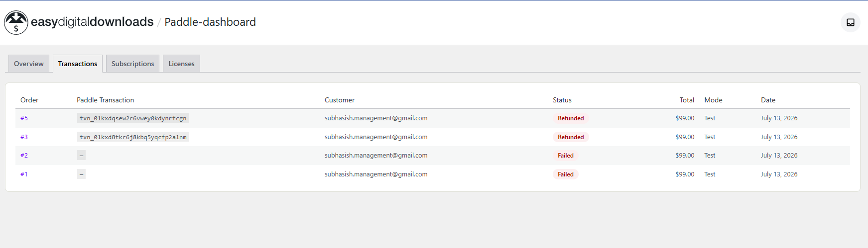This screenshot has height=248, width=868.
Task: Select the Transactions tab
Action: 78,64
